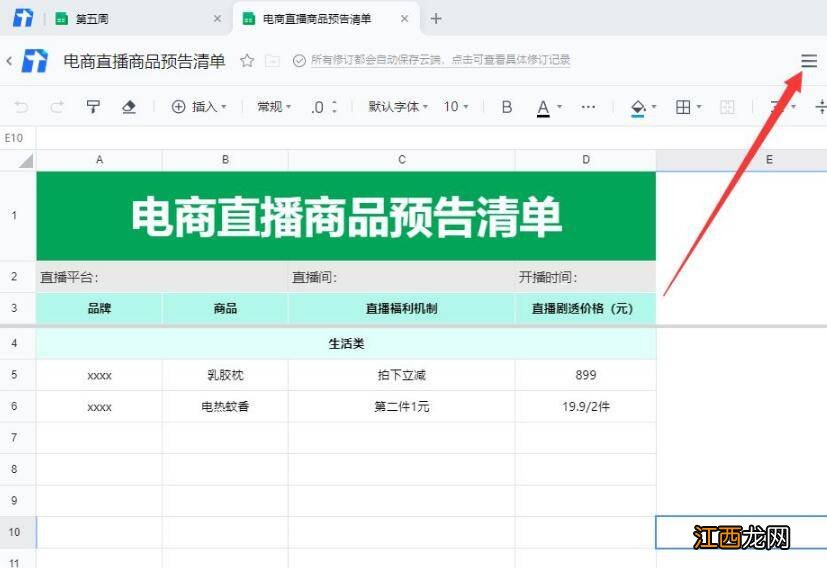Click the 品牌 header cell
Screen dimensions: 827x568
pyautogui.click(x=99, y=309)
